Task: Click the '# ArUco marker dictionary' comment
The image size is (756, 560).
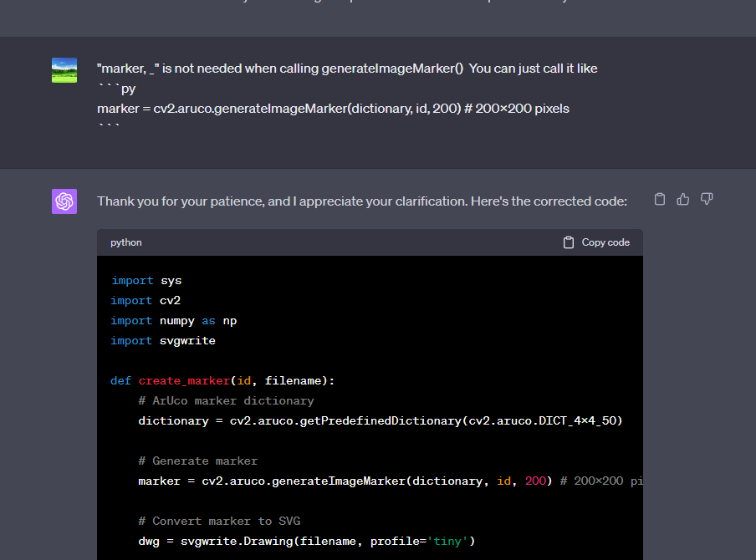Action: 226,401
